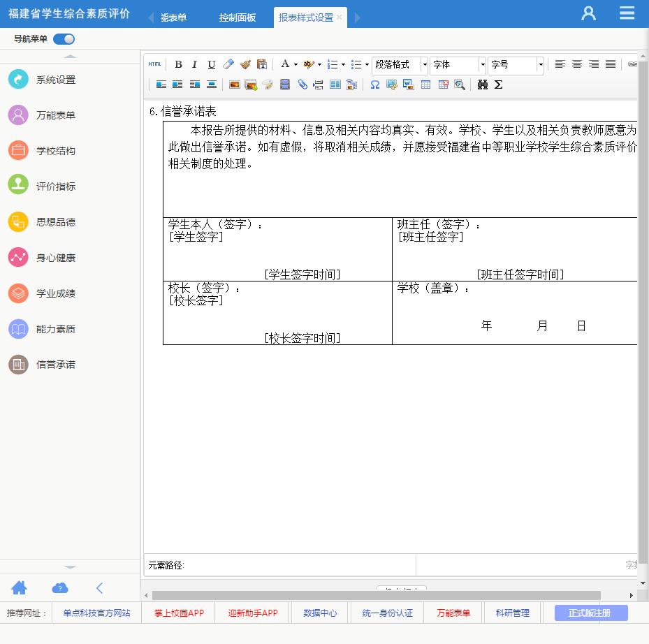The height and width of the screenshot is (644, 649).
Task: Attach a file with paperclip icon
Action: (x=302, y=85)
